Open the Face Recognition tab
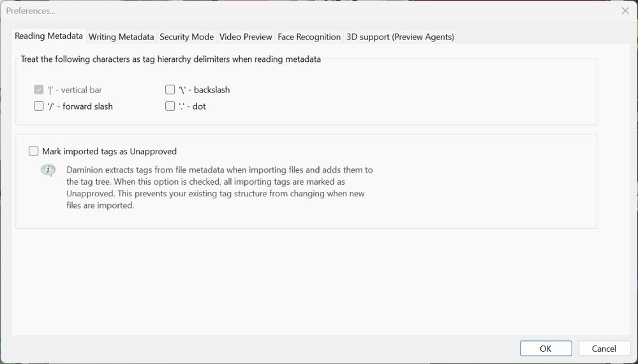This screenshot has width=638, height=364. (x=309, y=37)
